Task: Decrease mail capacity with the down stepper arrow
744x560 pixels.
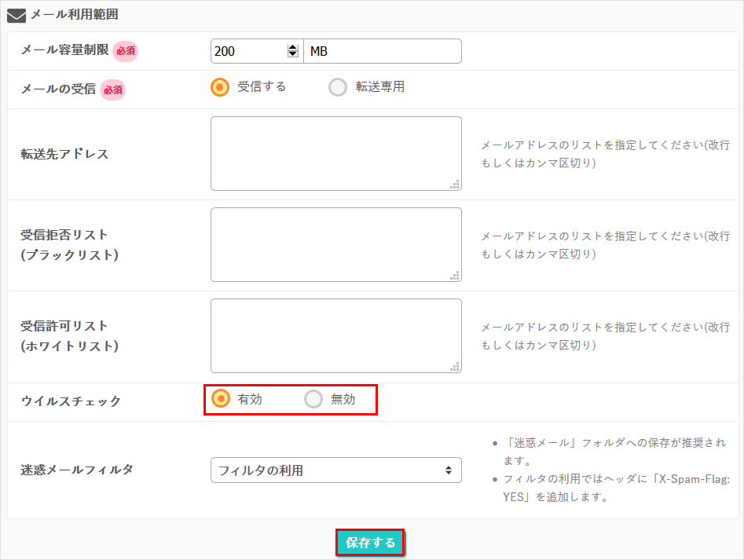Action: [292, 55]
